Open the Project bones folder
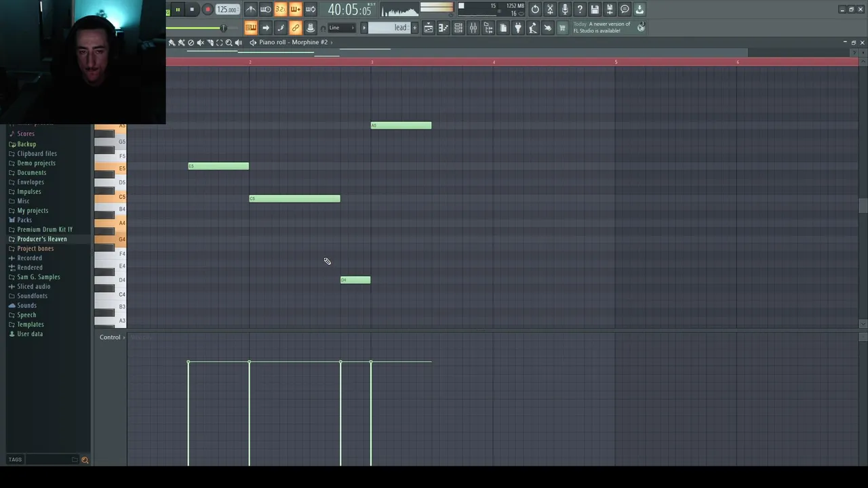 35,248
